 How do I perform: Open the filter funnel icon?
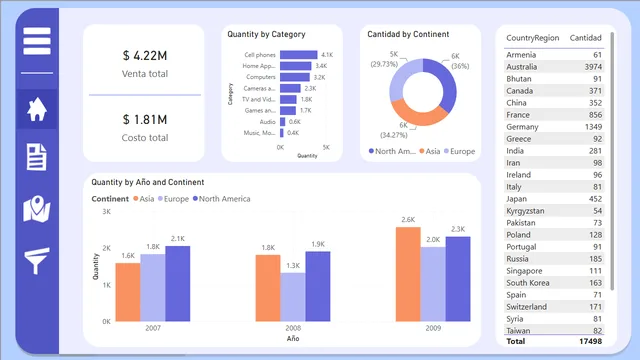37,260
